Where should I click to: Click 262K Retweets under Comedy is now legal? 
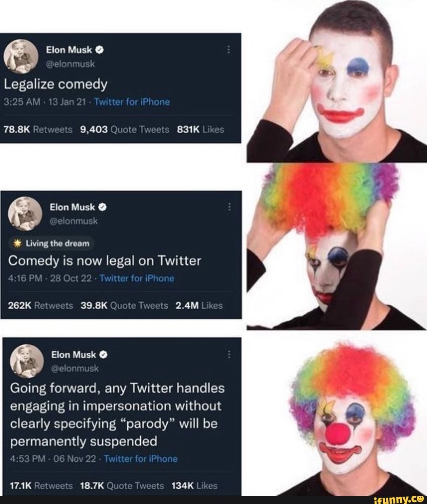(x=40, y=305)
